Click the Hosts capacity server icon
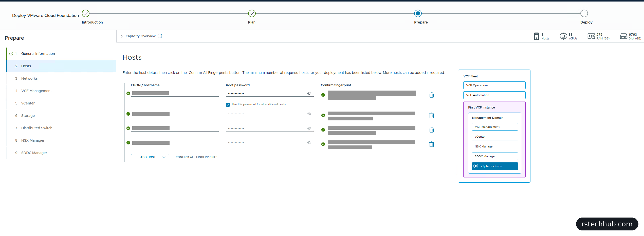This screenshot has height=236, width=644. point(536,36)
